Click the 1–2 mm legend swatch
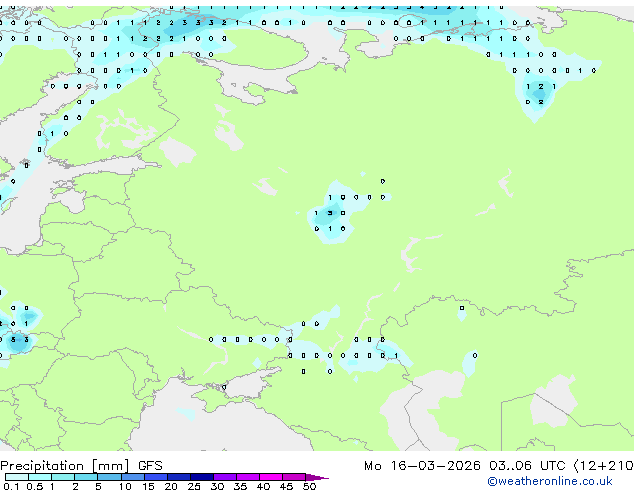 point(63,477)
